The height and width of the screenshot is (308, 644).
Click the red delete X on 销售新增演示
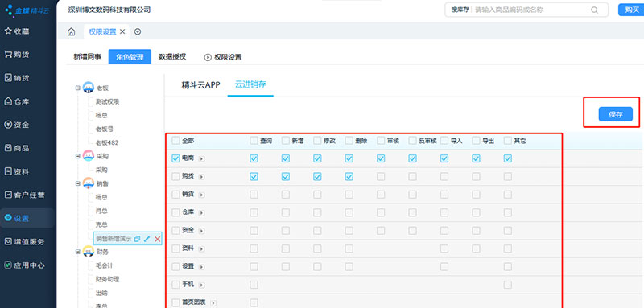(157, 239)
